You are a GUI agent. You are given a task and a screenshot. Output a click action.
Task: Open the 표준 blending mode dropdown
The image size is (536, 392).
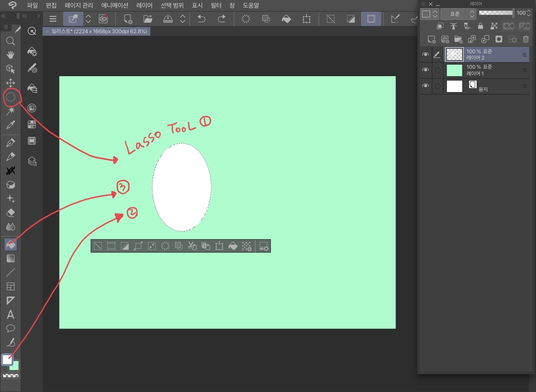pos(458,14)
